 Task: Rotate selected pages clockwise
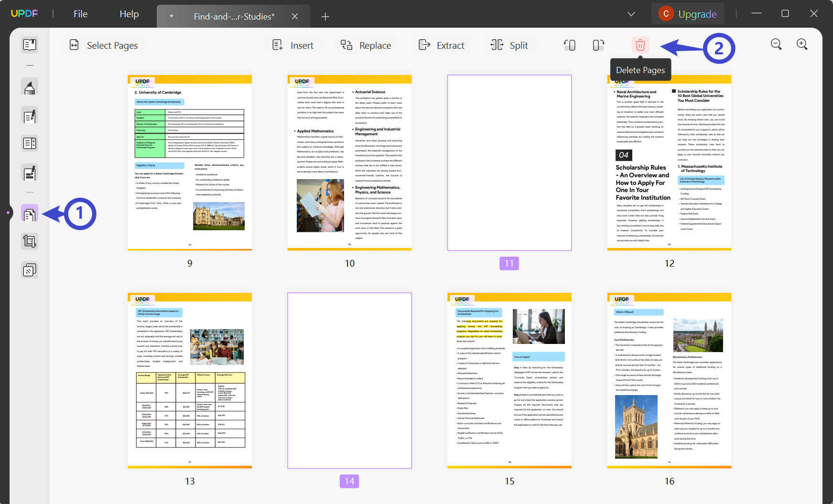tap(598, 45)
